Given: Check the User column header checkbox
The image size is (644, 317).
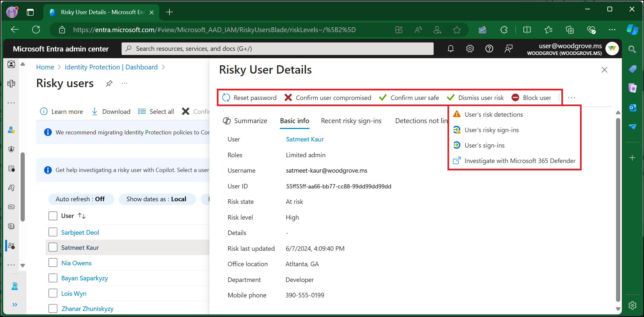Looking at the screenshot, I should pos(53,216).
